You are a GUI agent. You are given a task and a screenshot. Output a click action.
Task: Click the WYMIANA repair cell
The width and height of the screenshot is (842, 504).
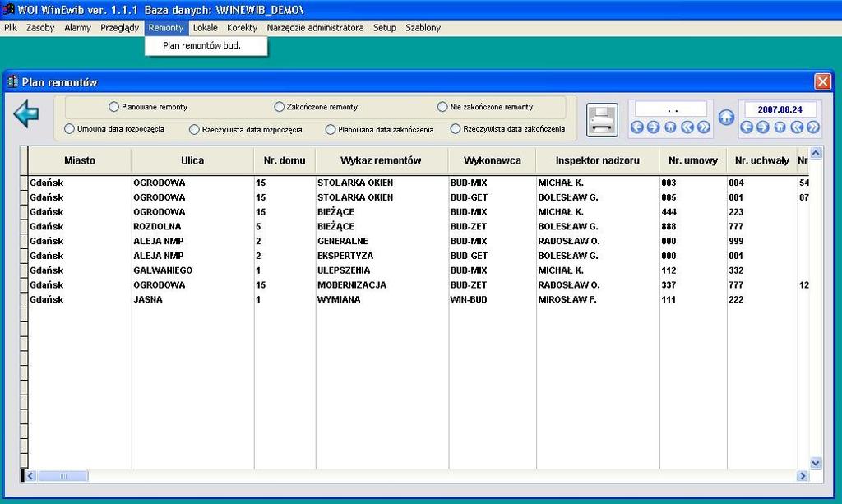coord(382,299)
